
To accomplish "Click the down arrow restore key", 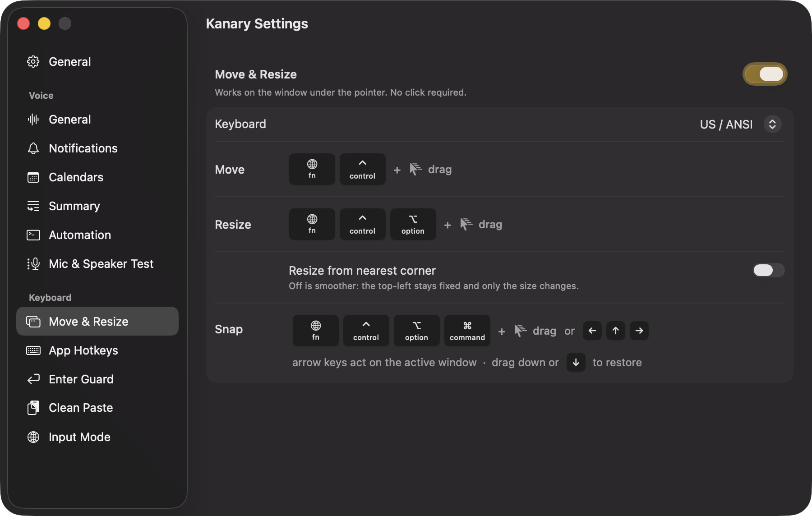I will pos(576,362).
